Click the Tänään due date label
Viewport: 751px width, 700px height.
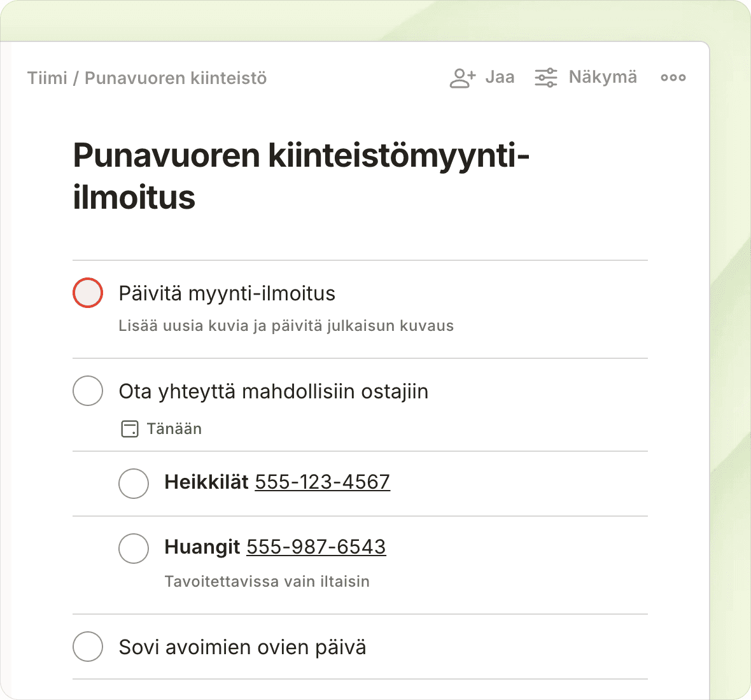[174, 429]
